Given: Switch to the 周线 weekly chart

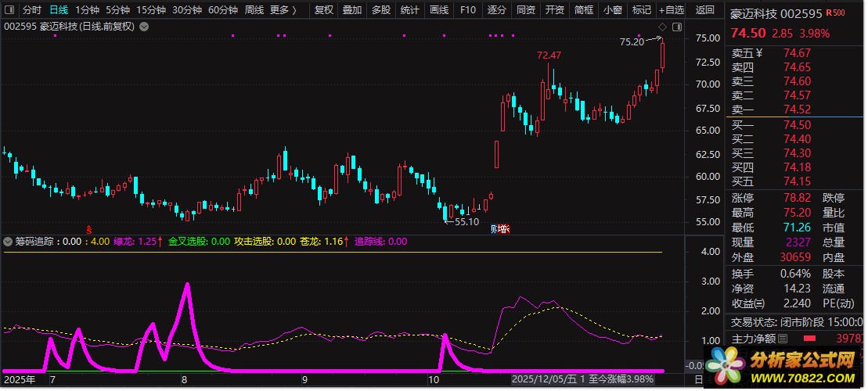Looking at the screenshot, I should pos(254,10).
